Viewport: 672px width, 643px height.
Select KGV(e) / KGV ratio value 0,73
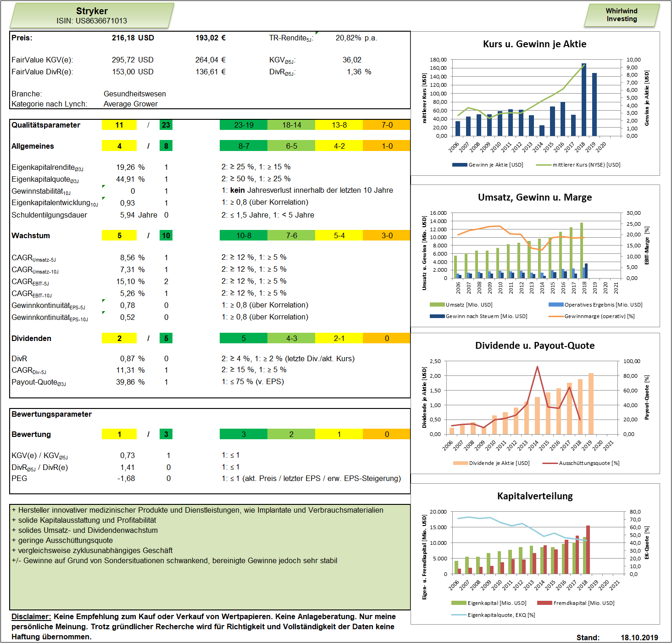coord(128,455)
